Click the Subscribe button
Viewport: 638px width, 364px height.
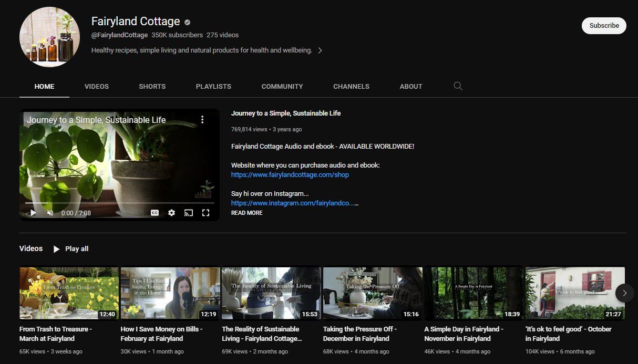click(604, 25)
